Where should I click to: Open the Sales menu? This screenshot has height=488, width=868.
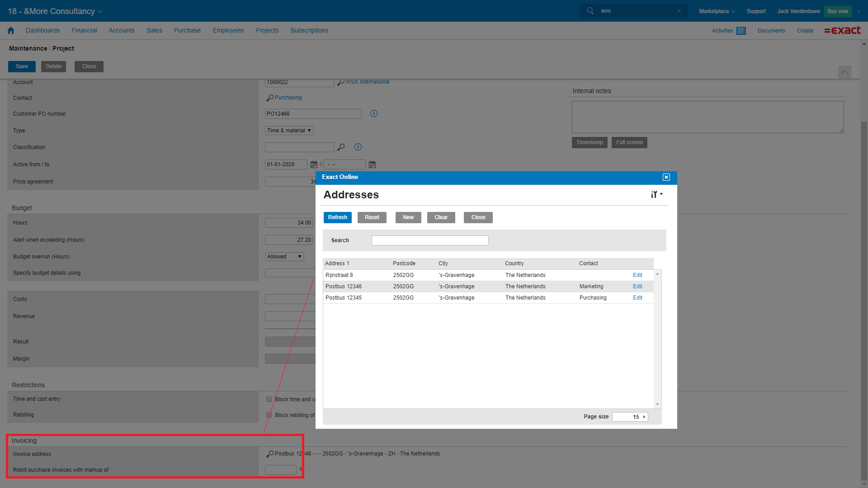(154, 30)
